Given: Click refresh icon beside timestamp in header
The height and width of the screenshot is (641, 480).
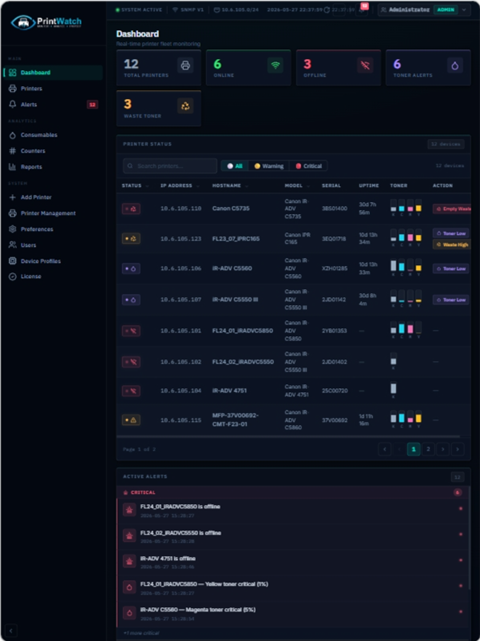Looking at the screenshot, I should coord(327,10).
